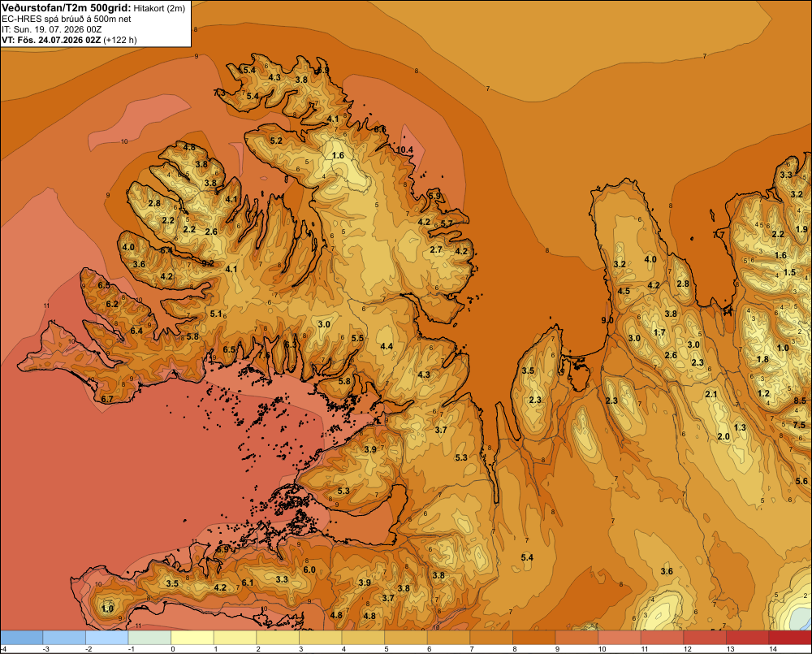Viewport: 812px width, 654px height.
Task: Click the 1.3 temperature label
Action: [740, 427]
